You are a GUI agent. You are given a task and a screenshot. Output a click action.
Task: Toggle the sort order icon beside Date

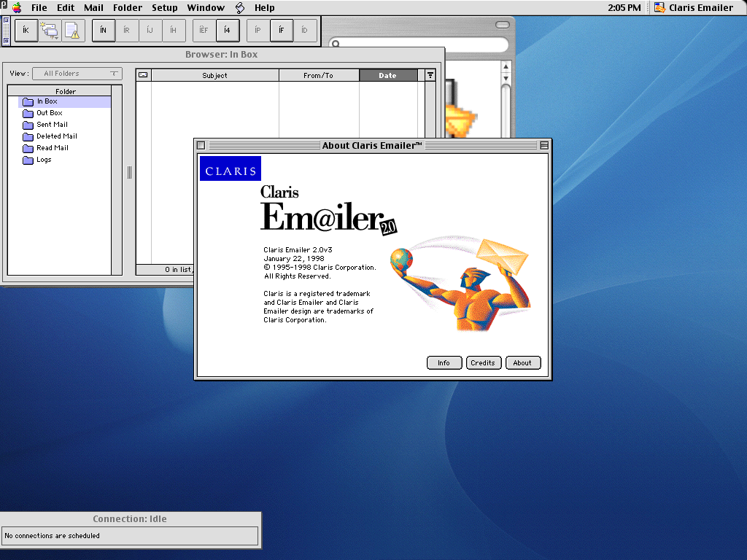click(430, 75)
